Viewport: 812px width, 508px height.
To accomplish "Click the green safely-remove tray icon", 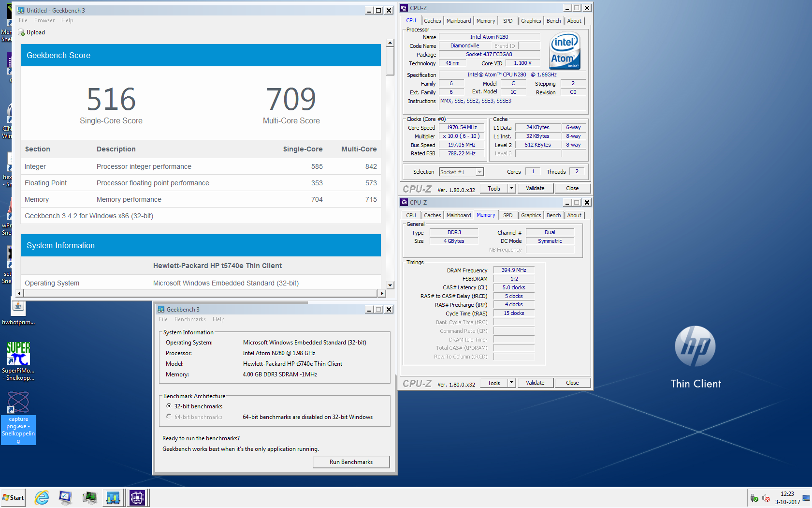I will coord(754,498).
